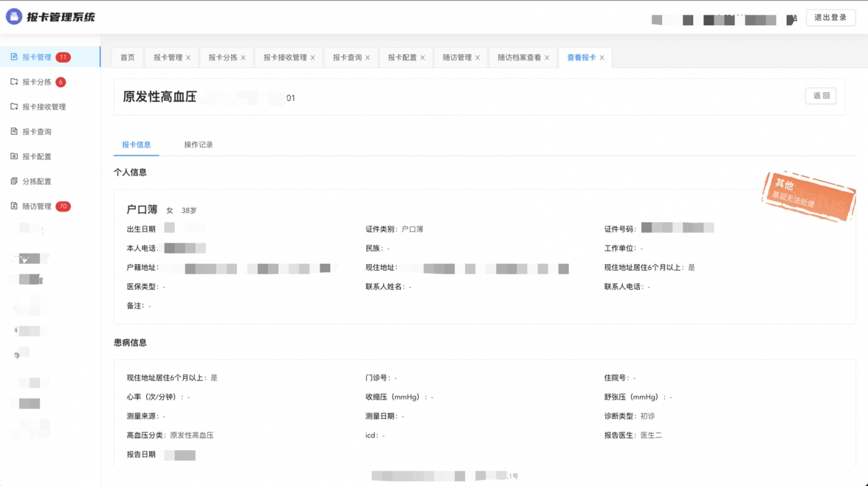The image size is (868, 486).
Task: Open 报卡管理 in the sidebar
Action: 50,57
